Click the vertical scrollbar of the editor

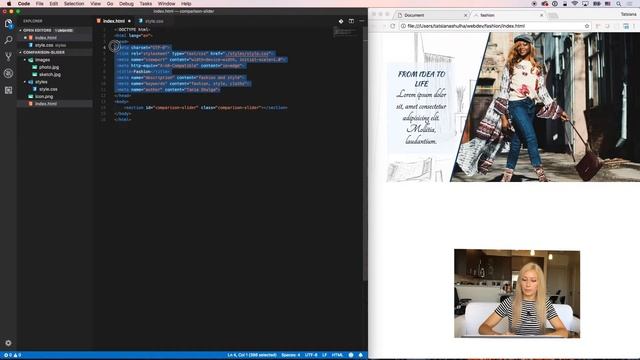(x=365, y=153)
